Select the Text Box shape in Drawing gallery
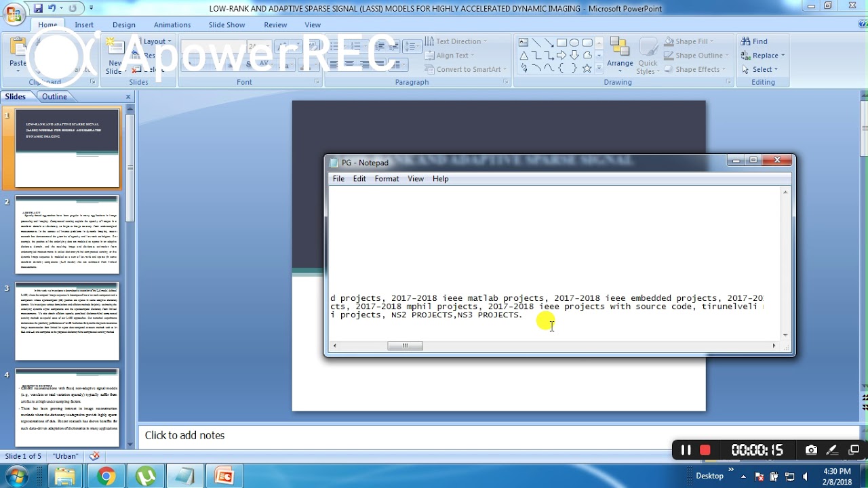 point(524,42)
